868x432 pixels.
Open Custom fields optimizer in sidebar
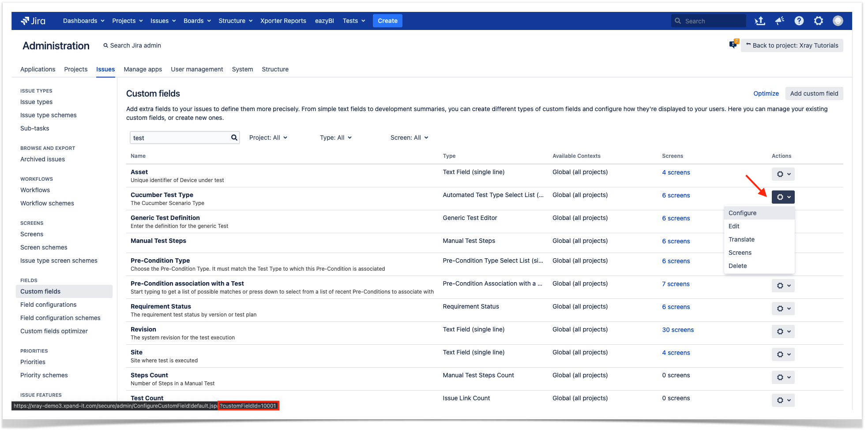point(54,331)
